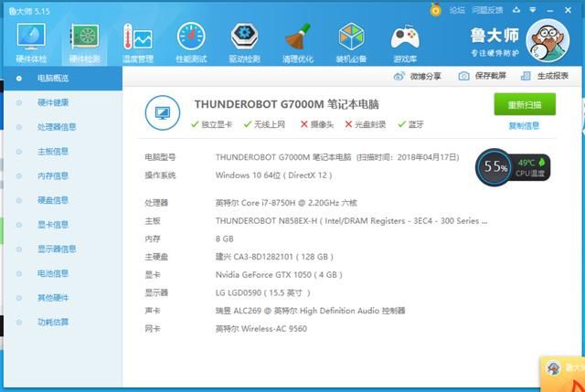Open the 硬件体检 hardware checkup section
This screenshot has height=392, width=585.
(x=31, y=43)
